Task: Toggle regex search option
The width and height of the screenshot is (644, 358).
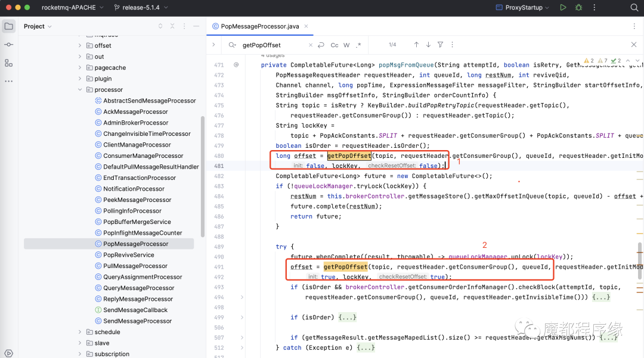Action: 358,45
